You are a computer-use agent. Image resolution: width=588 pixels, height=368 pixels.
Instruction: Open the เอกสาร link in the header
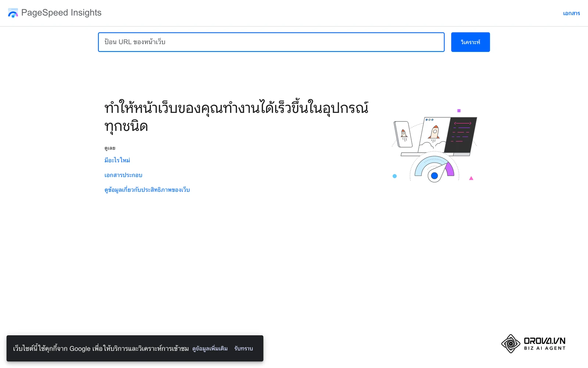point(571,13)
